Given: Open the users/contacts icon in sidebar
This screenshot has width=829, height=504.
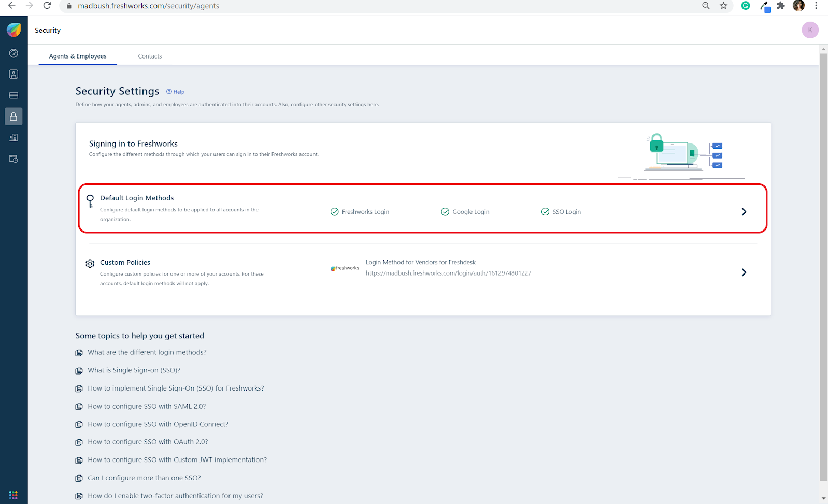Looking at the screenshot, I should pyautogui.click(x=13, y=75).
